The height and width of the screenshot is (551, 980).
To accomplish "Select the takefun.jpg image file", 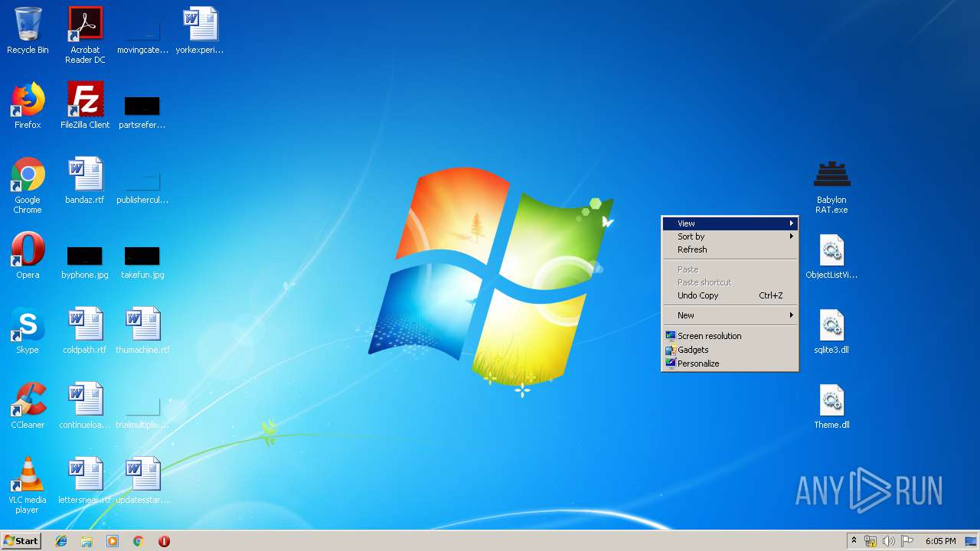I will pyautogui.click(x=142, y=262).
